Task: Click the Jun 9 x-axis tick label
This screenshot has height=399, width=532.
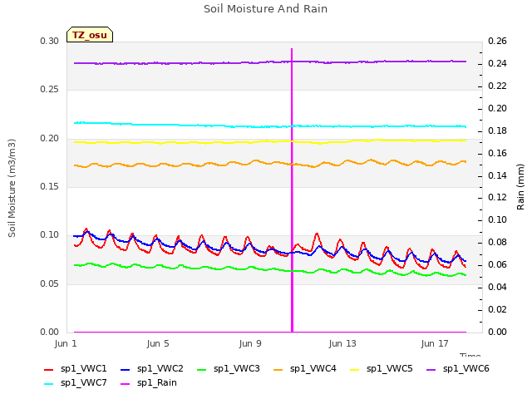Action: 250,343
